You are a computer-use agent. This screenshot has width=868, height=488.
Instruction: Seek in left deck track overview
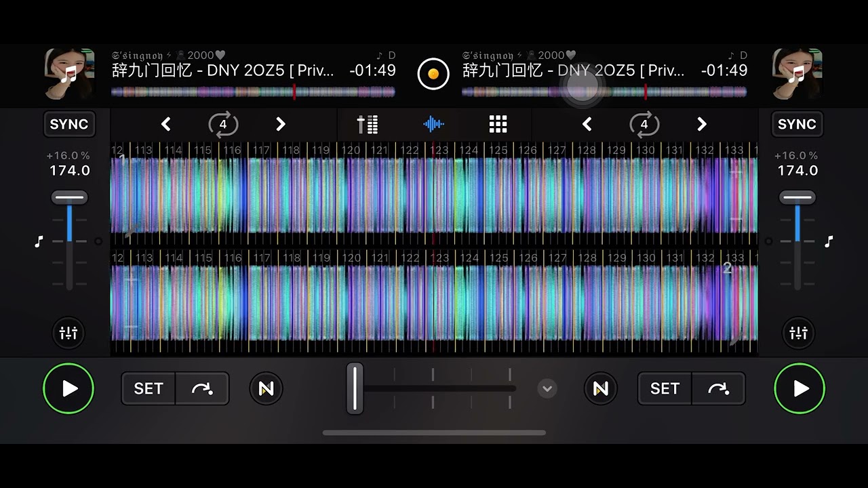[x=253, y=92]
